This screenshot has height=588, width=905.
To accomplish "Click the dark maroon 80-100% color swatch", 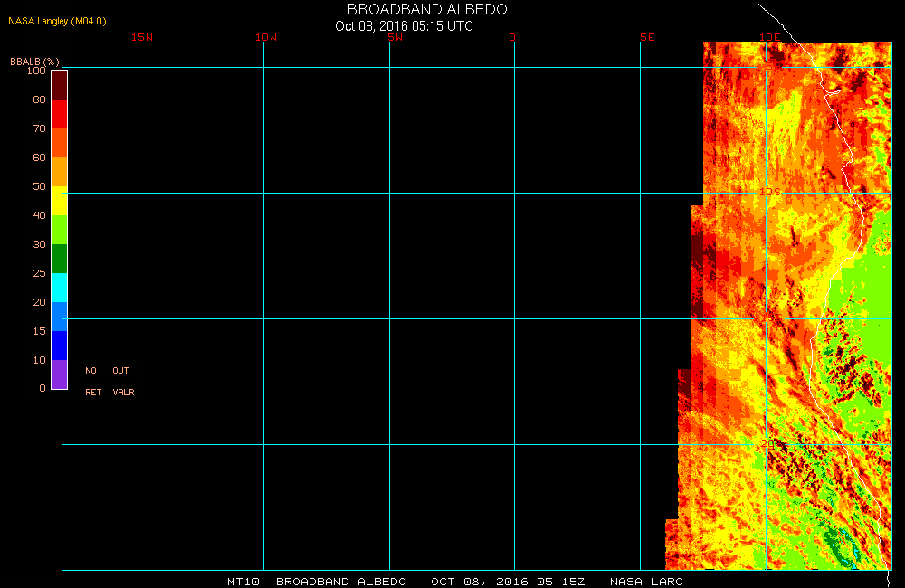I will 59,84.
